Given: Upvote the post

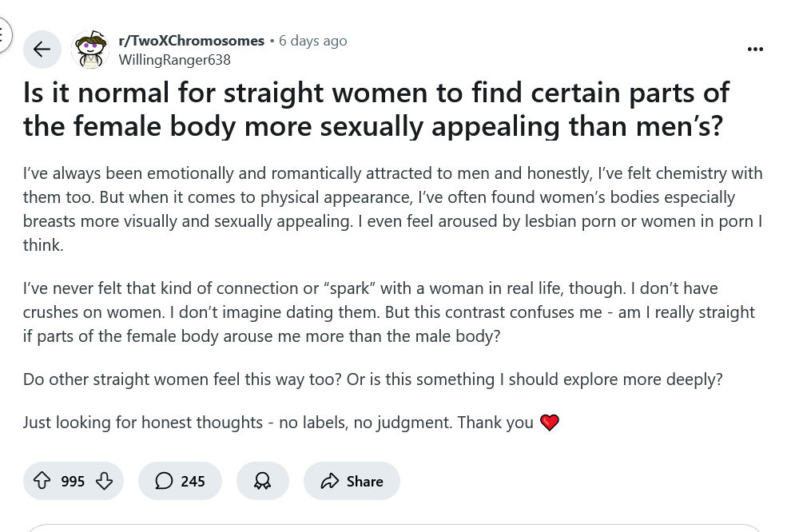Looking at the screenshot, I should point(42,481).
